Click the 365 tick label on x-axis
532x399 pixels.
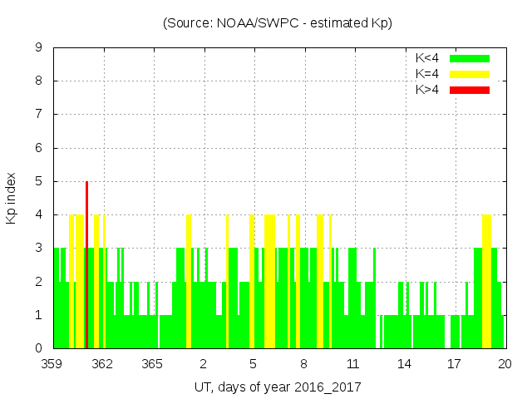click(152, 364)
